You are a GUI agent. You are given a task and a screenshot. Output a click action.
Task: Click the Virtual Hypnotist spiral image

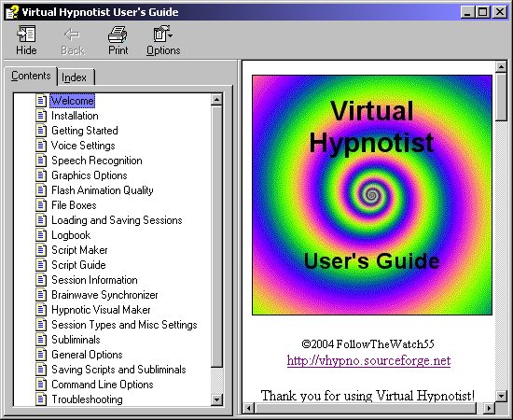click(372, 195)
